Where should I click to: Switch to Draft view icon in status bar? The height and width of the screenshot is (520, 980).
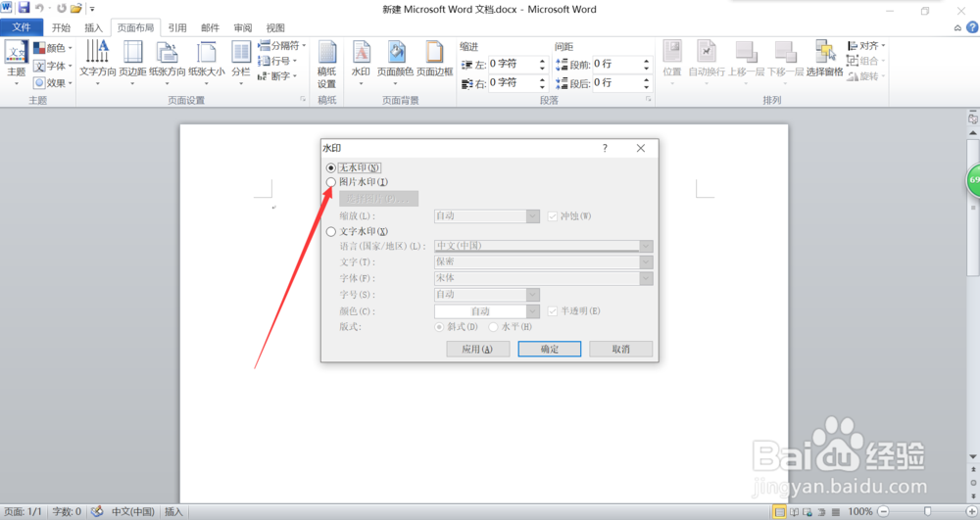coord(836,512)
